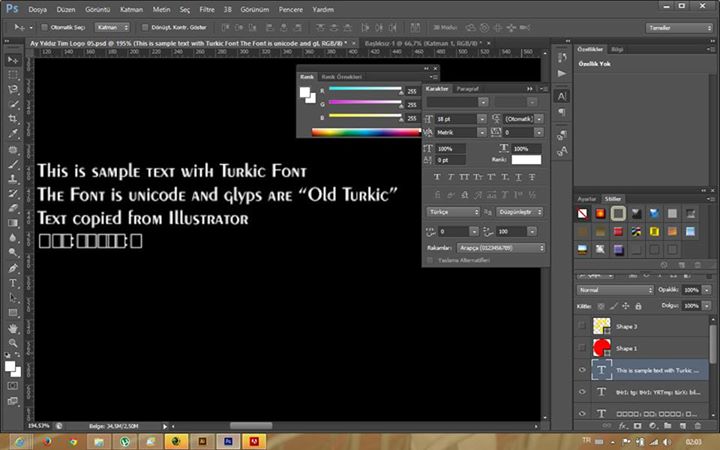The image size is (720, 450).
Task: Open the Filtre menu
Action: [x=208, y=8]
